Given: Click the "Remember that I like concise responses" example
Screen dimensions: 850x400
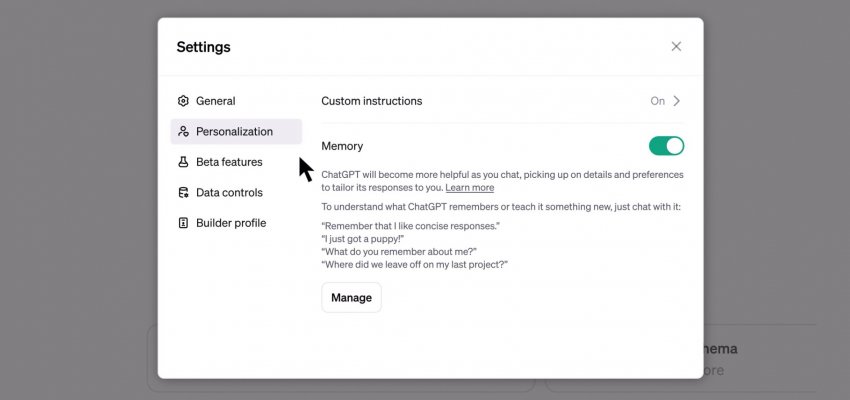Looking at the screenshot, I should (410, 226).
